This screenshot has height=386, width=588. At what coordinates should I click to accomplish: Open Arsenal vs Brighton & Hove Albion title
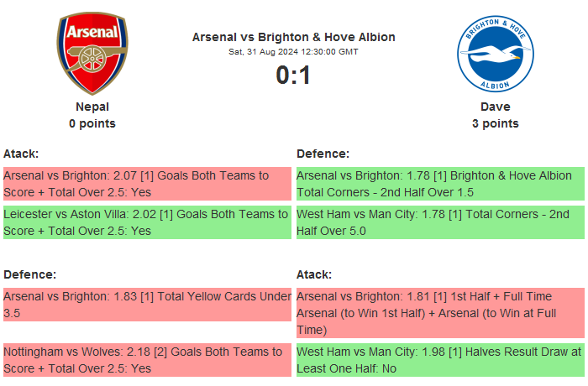pyautogui.click(x=293, y=37)
